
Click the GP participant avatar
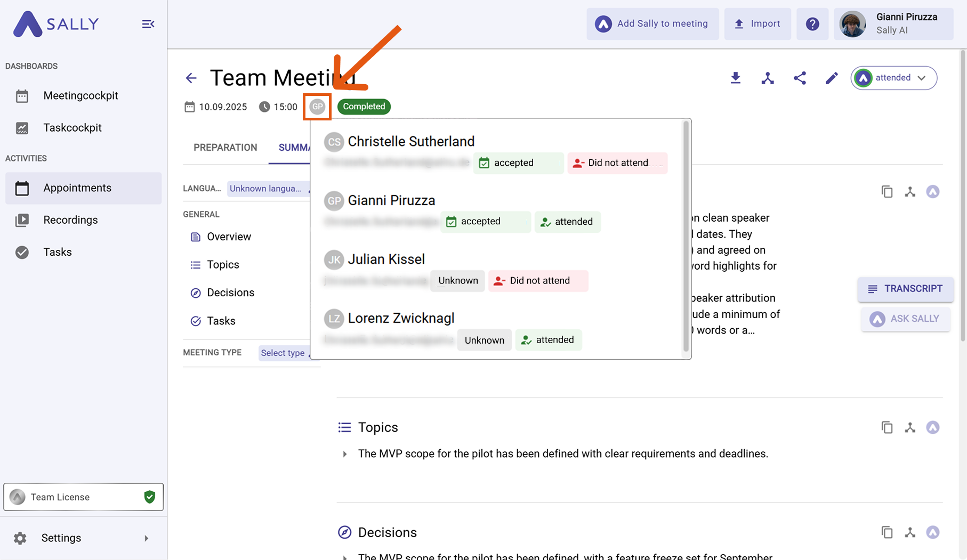pos(317,107)
